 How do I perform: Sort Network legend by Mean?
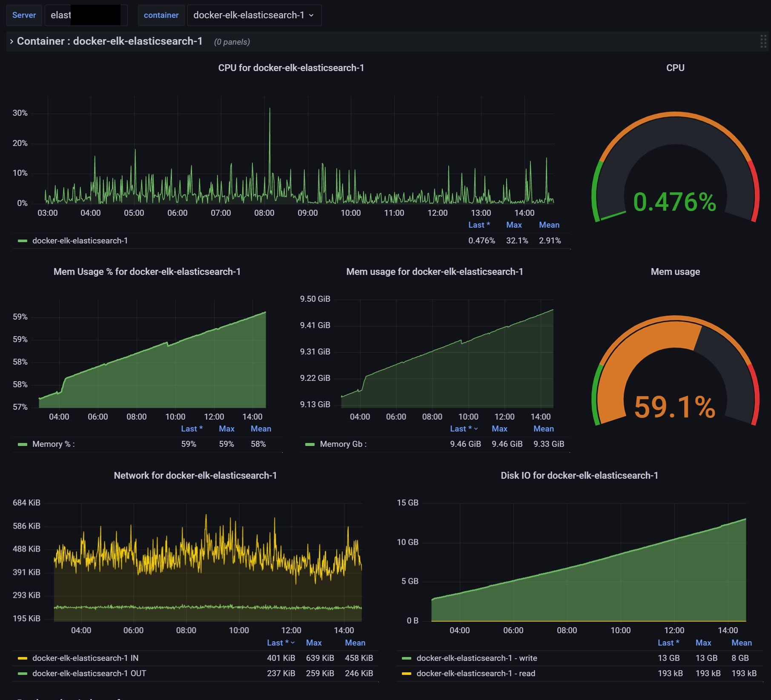355,643
